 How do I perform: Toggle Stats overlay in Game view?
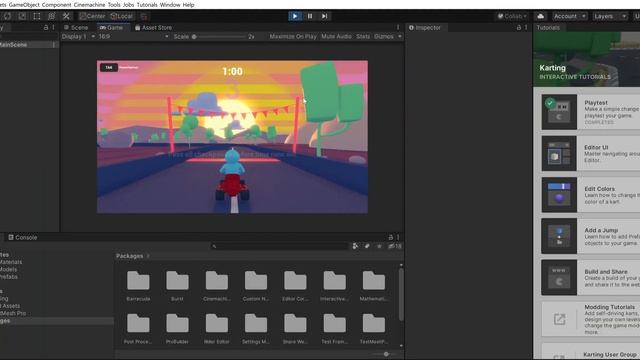point(363,36)
